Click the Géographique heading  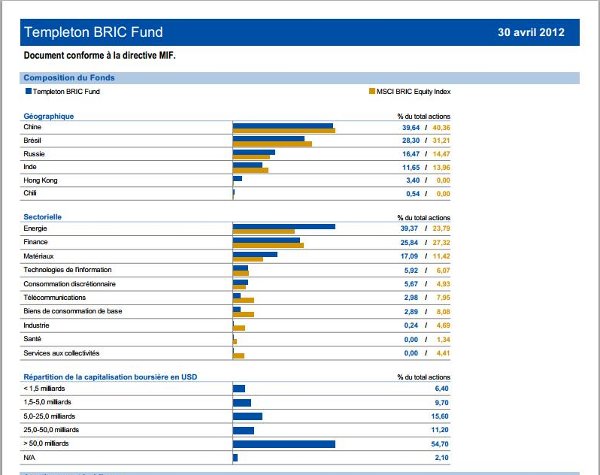tap(49, 116)
